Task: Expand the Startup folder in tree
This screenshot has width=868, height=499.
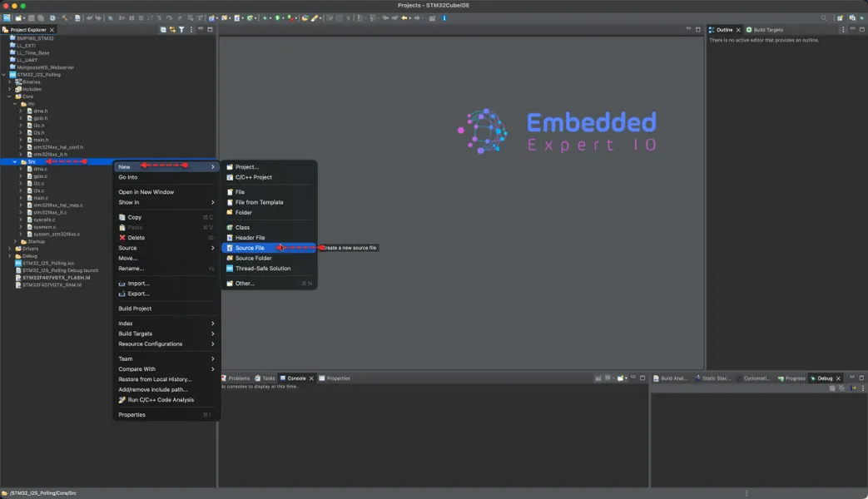Action: [x=16, y=242]
